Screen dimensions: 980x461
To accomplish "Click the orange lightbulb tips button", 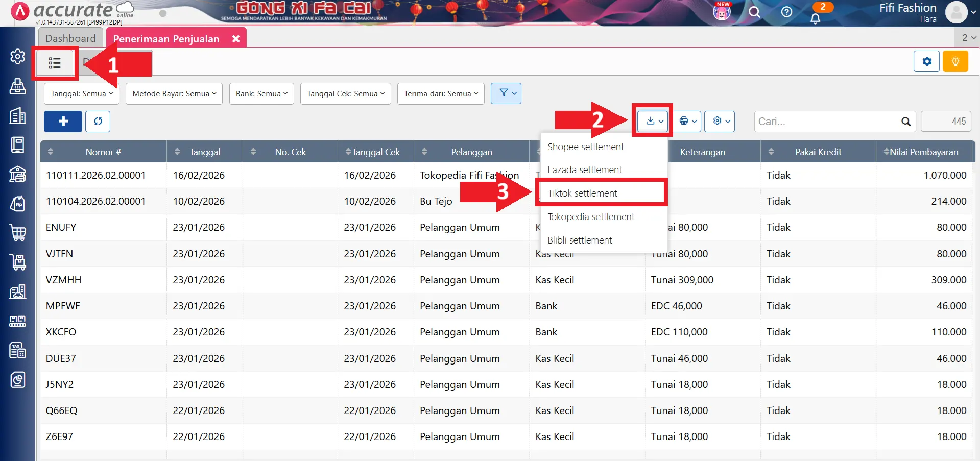I will click(955, 62).
